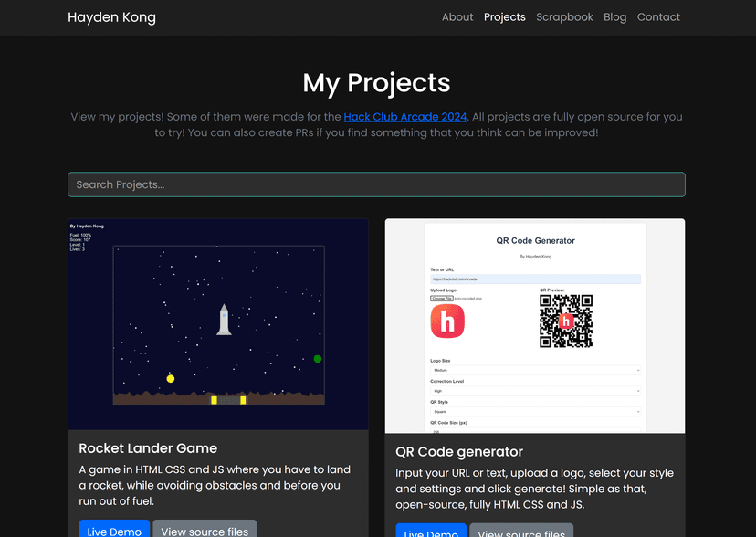Click the red Hack Club logo image
This screenshot has width=756, height=537.
(447, 321)
